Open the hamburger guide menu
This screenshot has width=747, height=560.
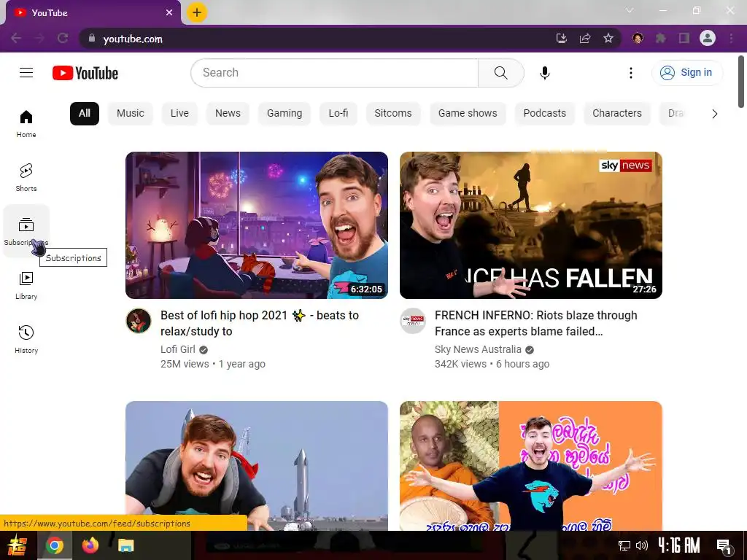click(26, 72)
